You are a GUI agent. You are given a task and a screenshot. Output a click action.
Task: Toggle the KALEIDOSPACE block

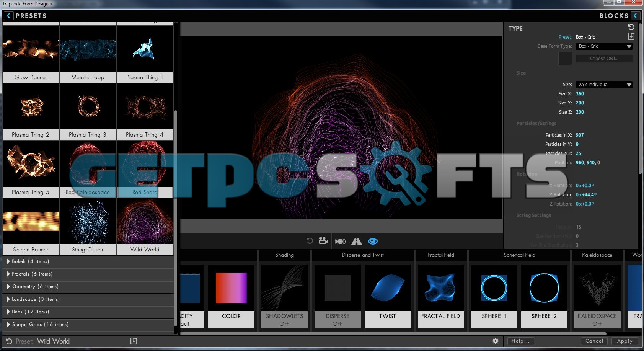tap(597, 296)
